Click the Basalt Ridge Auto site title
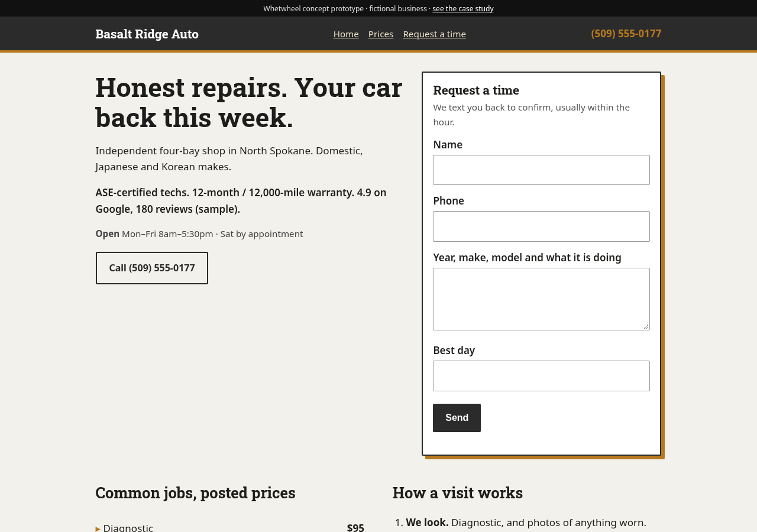The height and width of the screenshot is (532, 757). pyautogui.click(x=147, y=34)
